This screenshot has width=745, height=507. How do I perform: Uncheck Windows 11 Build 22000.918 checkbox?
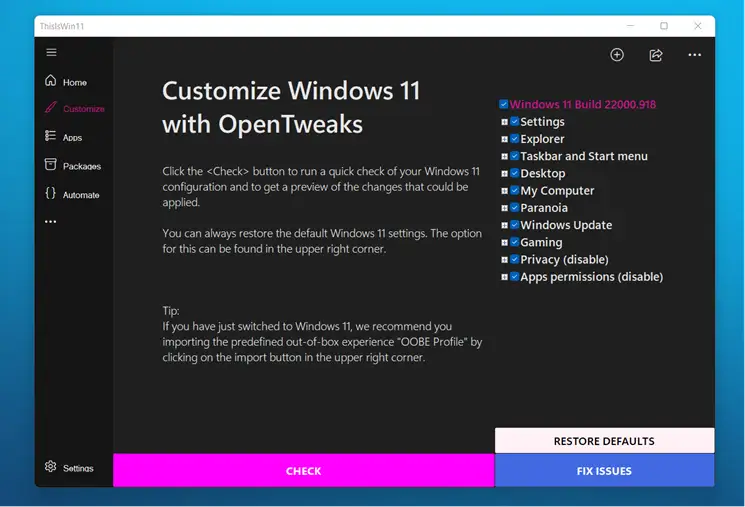tap(504, 104)
